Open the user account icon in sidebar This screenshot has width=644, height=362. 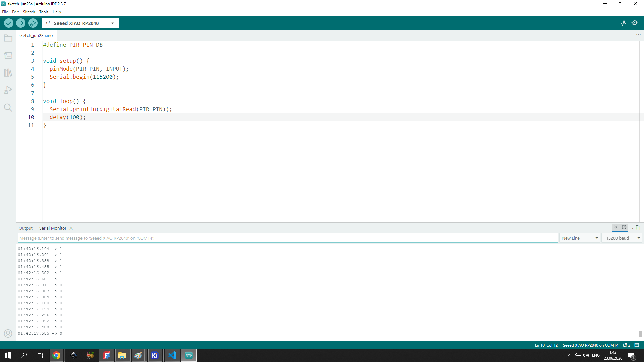8,334
